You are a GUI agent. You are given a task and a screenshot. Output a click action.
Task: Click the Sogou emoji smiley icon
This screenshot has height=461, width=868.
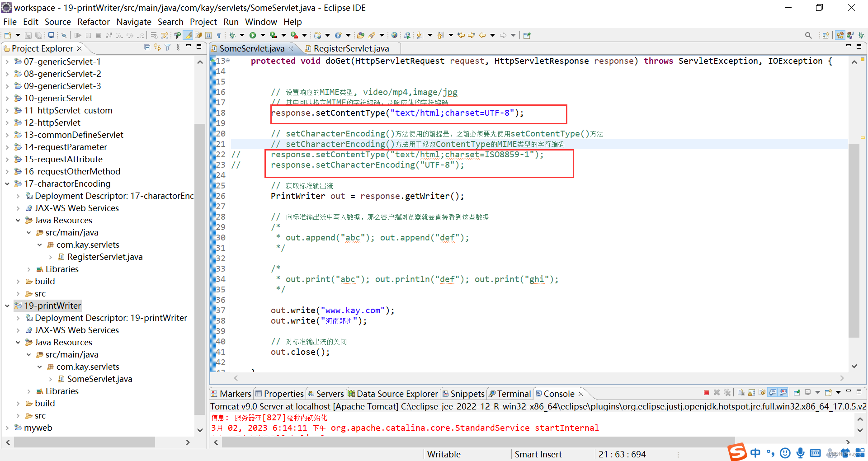coord(785,452)
